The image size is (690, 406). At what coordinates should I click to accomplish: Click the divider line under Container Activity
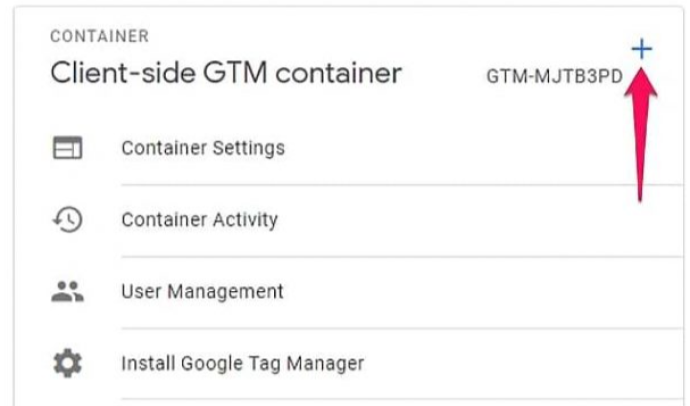tap(402, 256)
